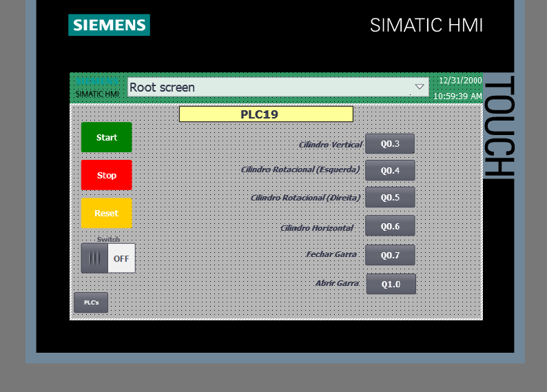Activate output Q0.3 button

[x=390, y=144]
